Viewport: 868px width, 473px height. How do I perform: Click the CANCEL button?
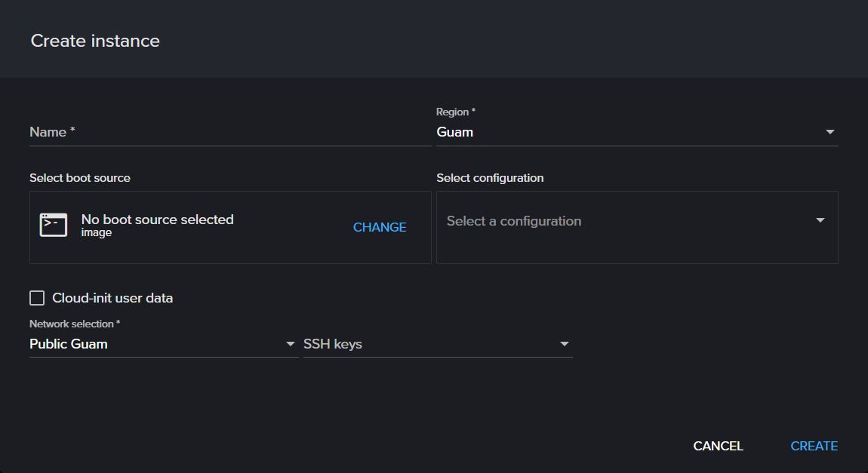click(717, 445)
